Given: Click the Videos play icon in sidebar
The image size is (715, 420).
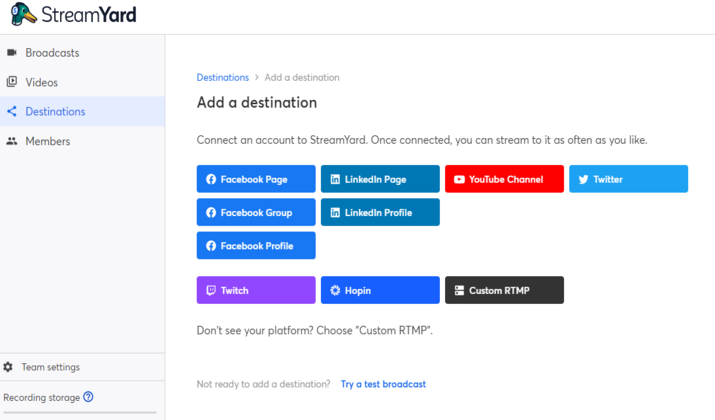Looking at the screenshot, I should coord(12,82).
